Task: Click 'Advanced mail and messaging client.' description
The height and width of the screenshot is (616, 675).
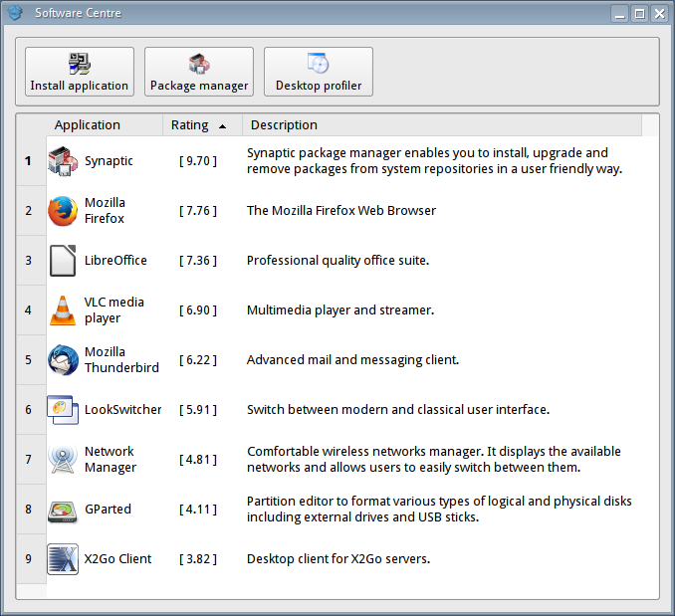Action: [x=353, y=360]
